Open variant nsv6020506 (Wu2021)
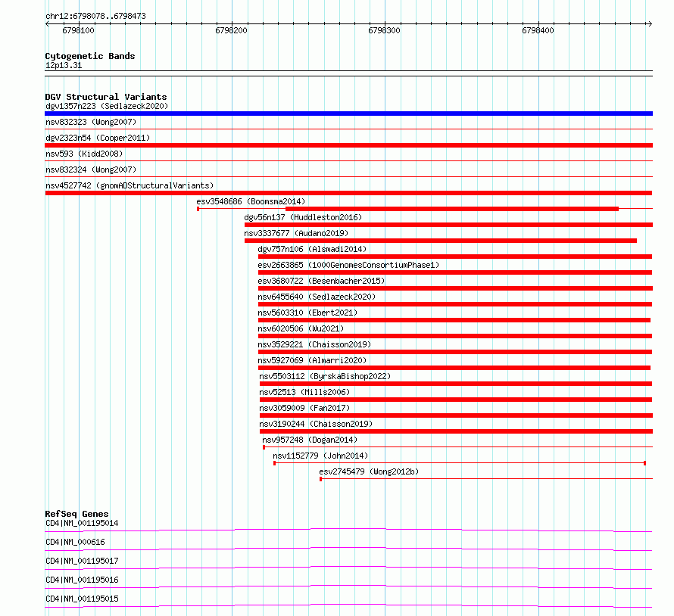 click(x=301, y=328)
